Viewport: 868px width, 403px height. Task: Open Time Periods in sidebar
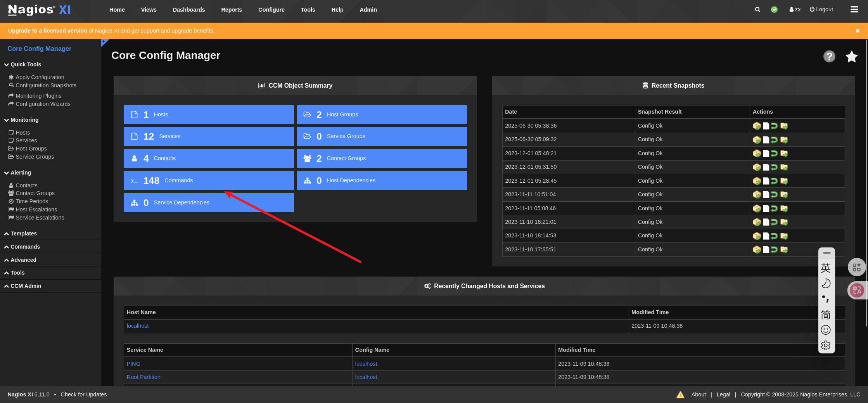point(32,201)
